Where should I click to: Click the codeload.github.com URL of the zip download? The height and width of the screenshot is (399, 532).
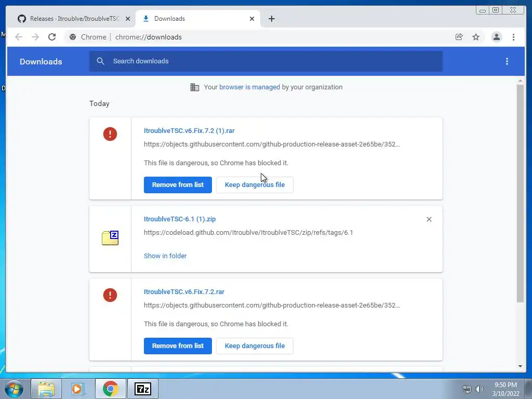click(248, 233)
